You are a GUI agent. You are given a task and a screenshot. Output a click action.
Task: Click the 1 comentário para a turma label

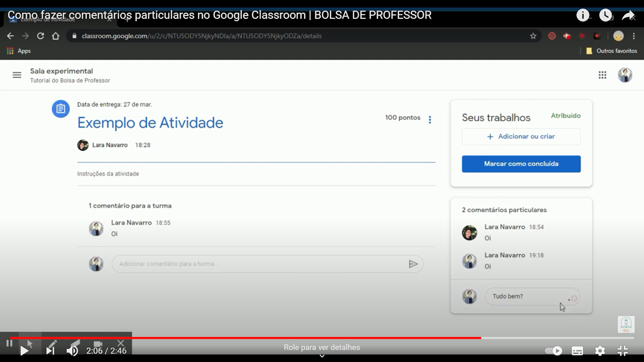(x=130, y=206)
